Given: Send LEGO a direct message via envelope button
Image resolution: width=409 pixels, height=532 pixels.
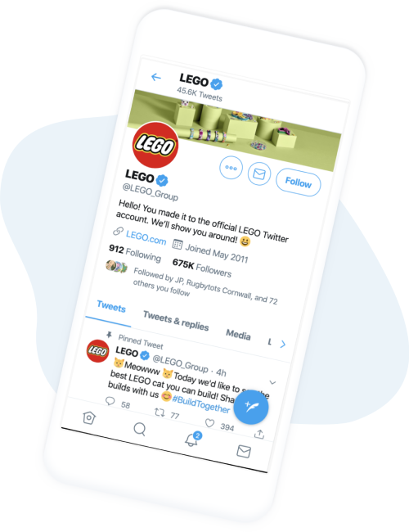Looking at the screenshot, I should point(259,174).
